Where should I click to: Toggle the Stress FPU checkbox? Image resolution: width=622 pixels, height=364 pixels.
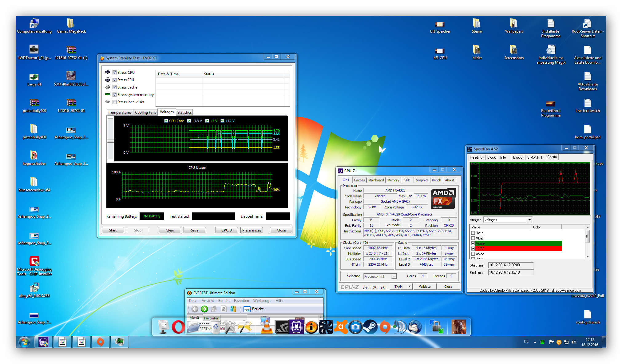click(114, 80)
